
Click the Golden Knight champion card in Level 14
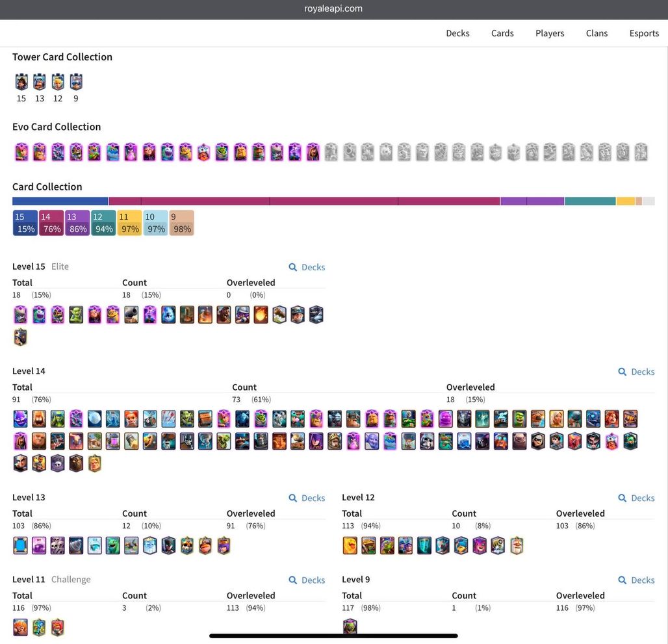click(x=95, y=463)
